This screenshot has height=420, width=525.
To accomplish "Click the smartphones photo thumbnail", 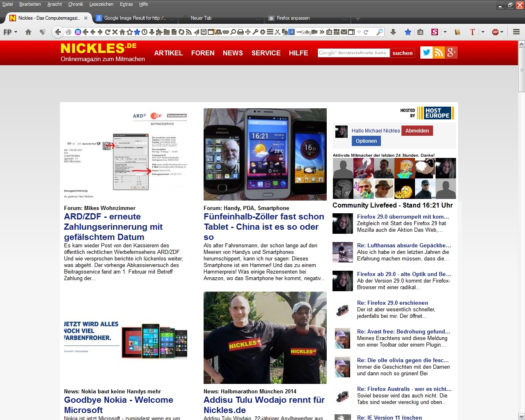I will point(265,154).
